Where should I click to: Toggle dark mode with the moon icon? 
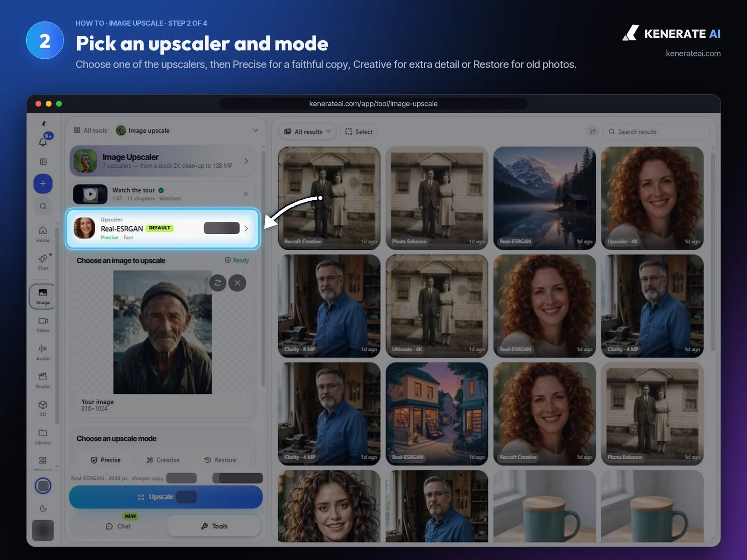(43, 509)
